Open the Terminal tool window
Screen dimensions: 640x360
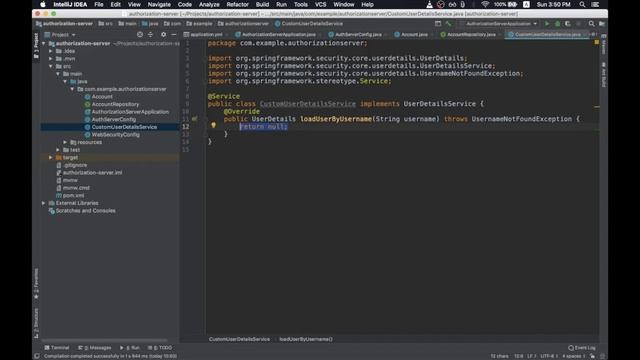point(57,348)
